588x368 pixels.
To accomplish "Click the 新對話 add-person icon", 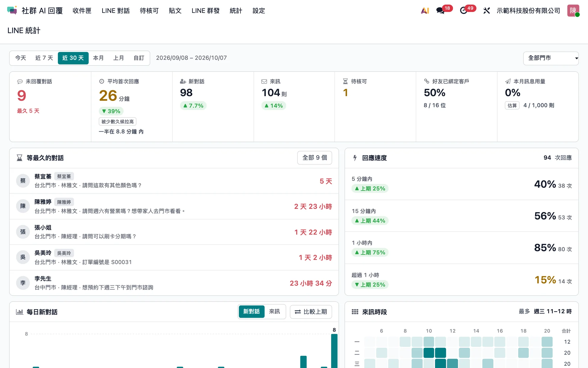I will click(183, 81).
